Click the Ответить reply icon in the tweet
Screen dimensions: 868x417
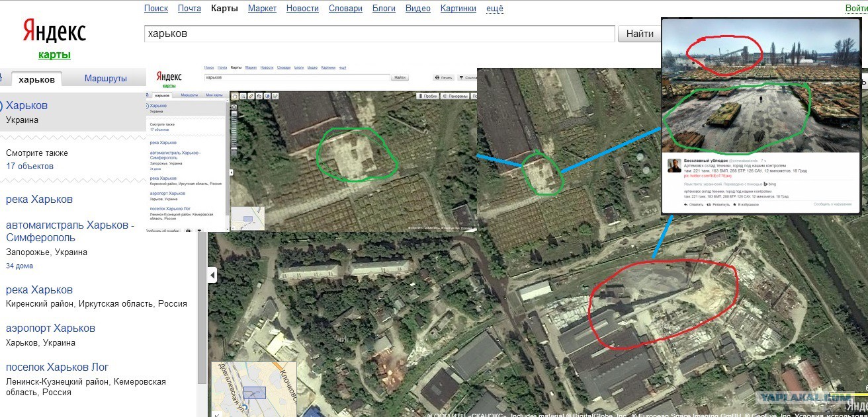click(693, 204)
